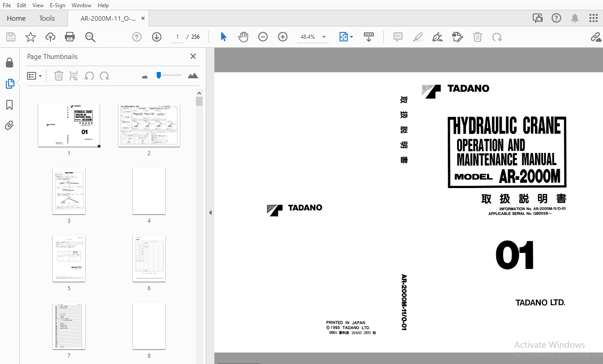Viewport: 603px width, 364px height.
Task: Click the thumbnail panel print pages icon
Action: click(74, 76)
